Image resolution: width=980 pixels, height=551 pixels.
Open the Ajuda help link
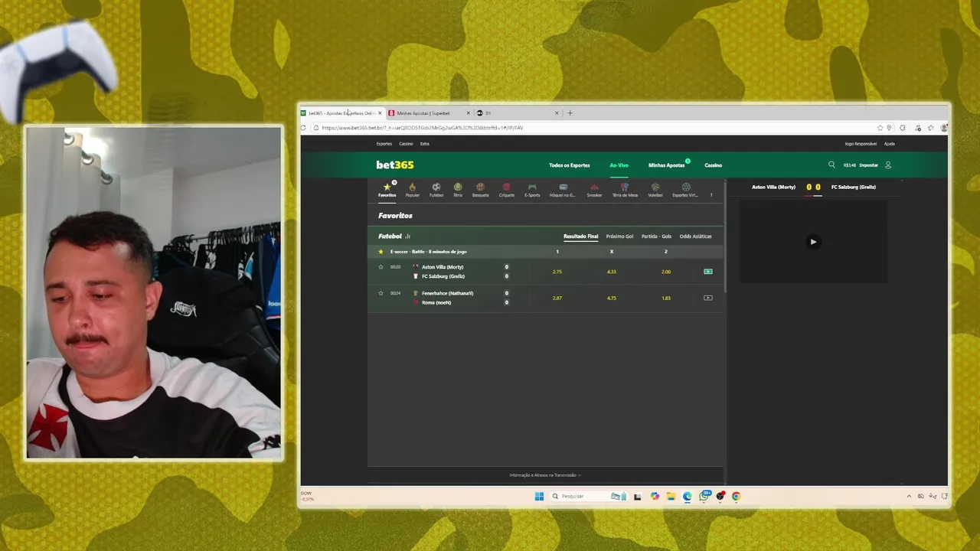(x=889, y=144)
